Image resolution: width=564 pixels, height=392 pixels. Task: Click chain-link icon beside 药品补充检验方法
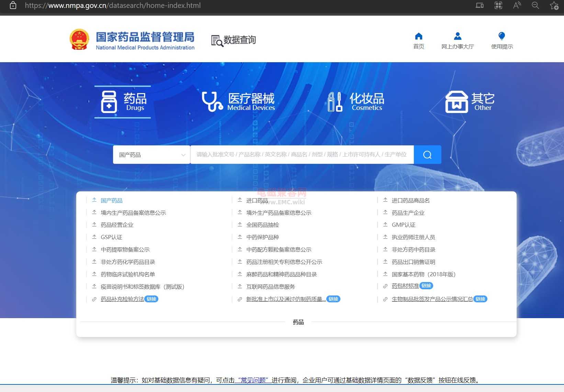click(x=94, y=299)
